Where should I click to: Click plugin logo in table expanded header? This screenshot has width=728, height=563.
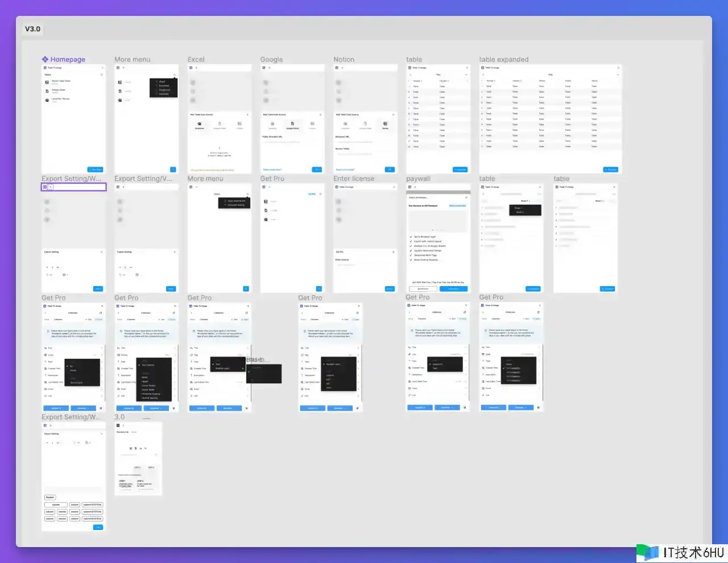pyautogui.click(x=483, y=68)
